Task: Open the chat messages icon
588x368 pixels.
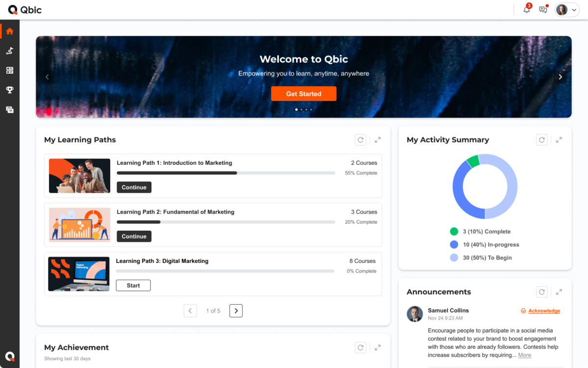Action: click(543, 9)
